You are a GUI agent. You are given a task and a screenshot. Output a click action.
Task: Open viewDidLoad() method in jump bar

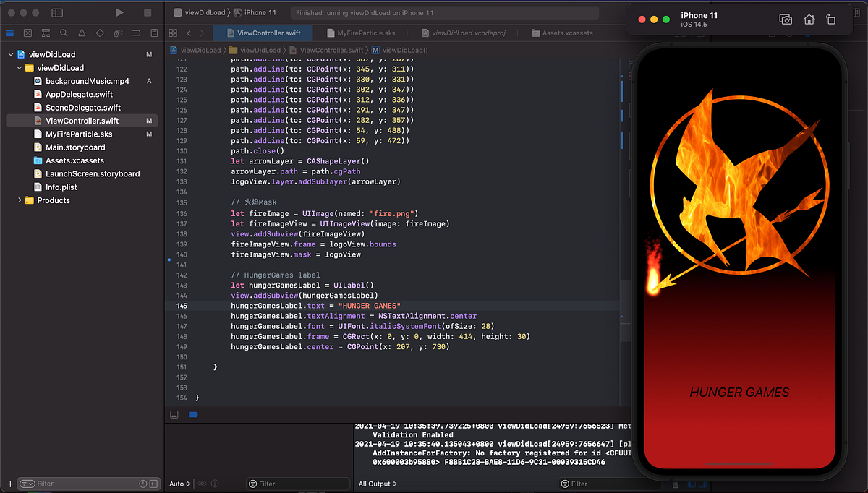tap(400, 50)
